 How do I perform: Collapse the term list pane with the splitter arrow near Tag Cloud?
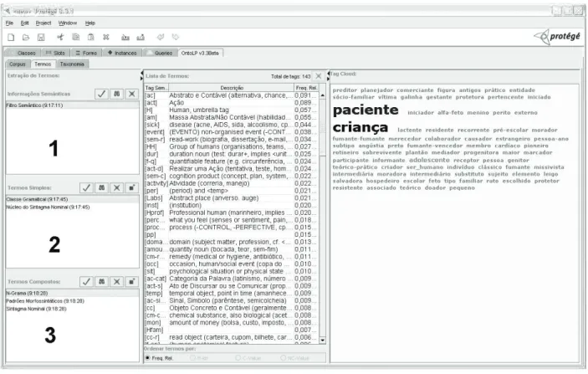coord(328,73)
